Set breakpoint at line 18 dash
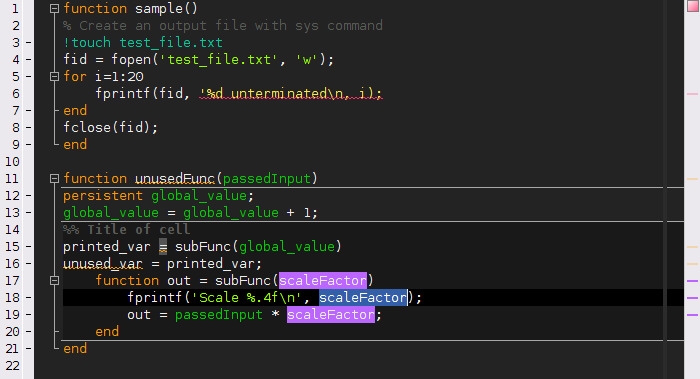The height and width of the screenshot is (379, 700). (29, 298)
